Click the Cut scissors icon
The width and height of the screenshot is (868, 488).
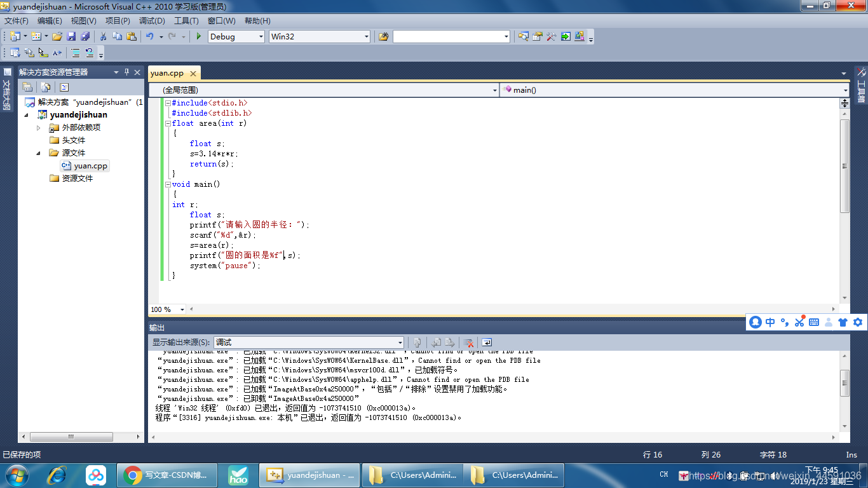(103, 37)
